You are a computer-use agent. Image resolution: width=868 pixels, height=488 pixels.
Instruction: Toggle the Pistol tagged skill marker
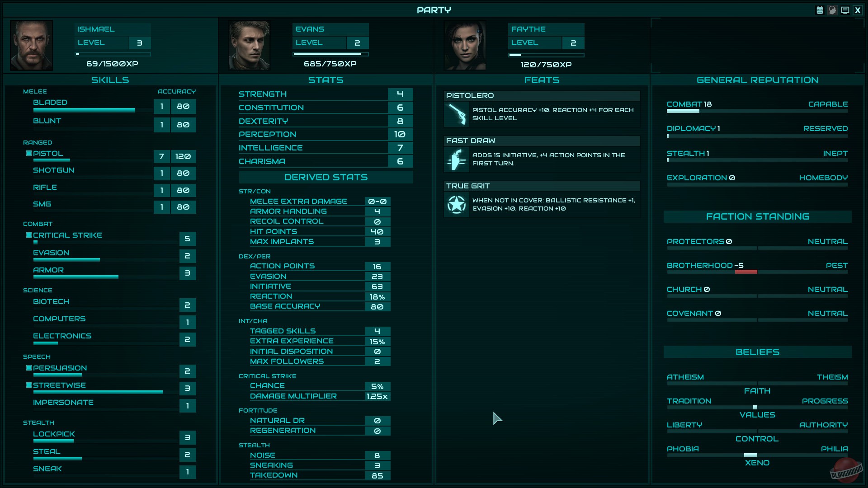click(29, 153)
